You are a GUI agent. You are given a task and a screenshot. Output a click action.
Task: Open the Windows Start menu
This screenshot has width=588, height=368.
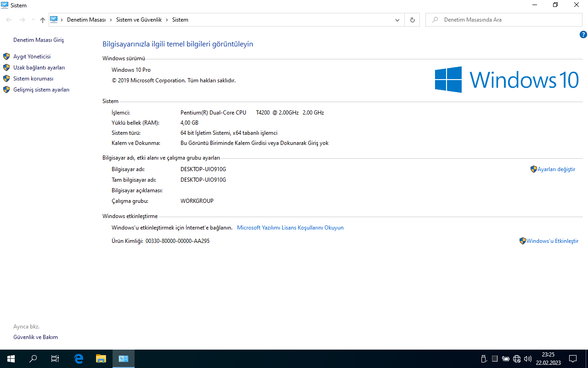point(11,359)
